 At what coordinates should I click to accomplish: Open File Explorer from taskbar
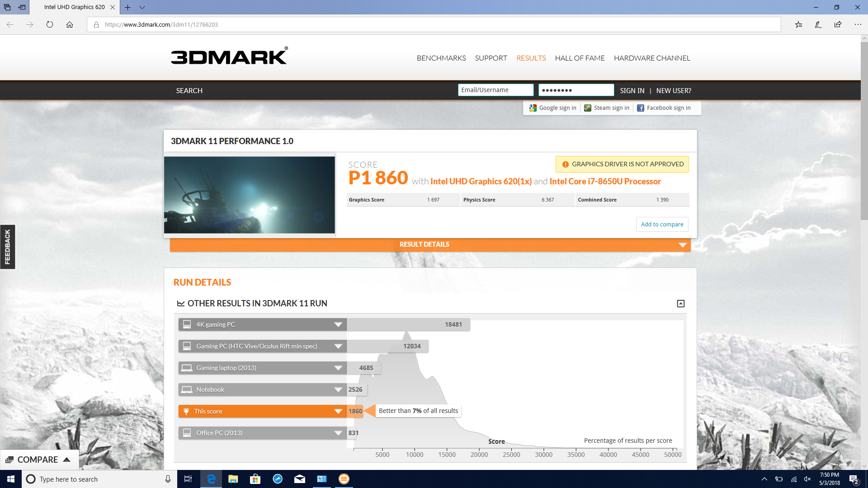click(233, 479)
